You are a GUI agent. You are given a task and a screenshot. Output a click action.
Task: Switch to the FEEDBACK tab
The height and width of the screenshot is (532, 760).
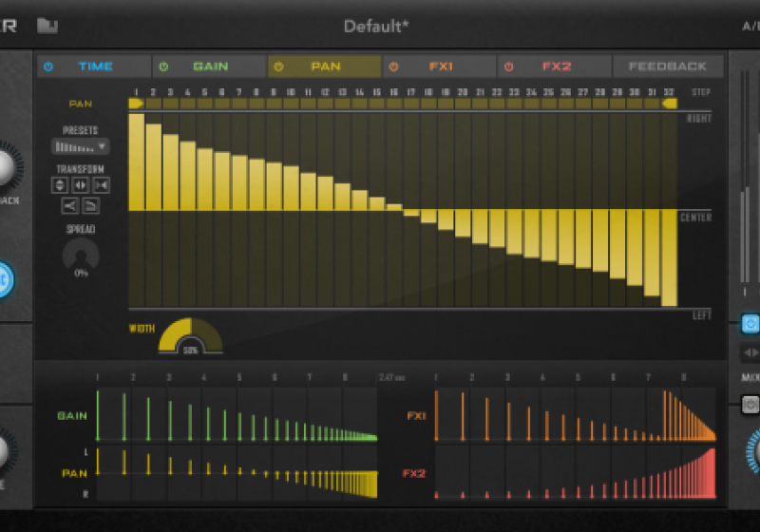tap(668, 66)
